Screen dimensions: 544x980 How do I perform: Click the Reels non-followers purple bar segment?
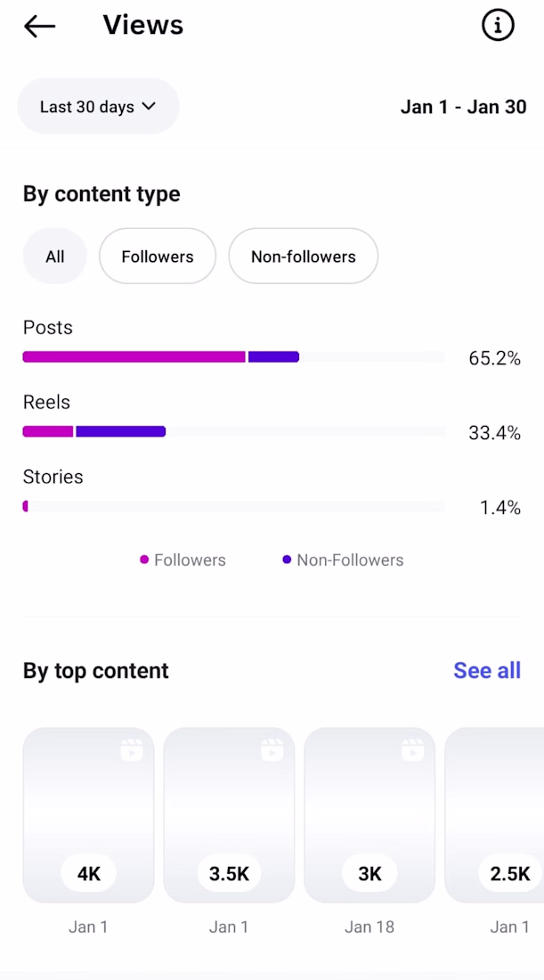(121, 432)
